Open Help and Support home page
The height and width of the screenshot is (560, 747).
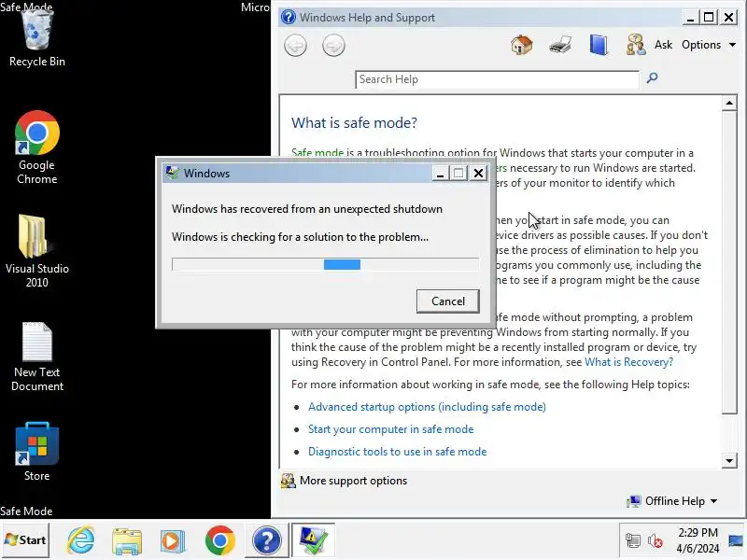(x=522, y=45)
